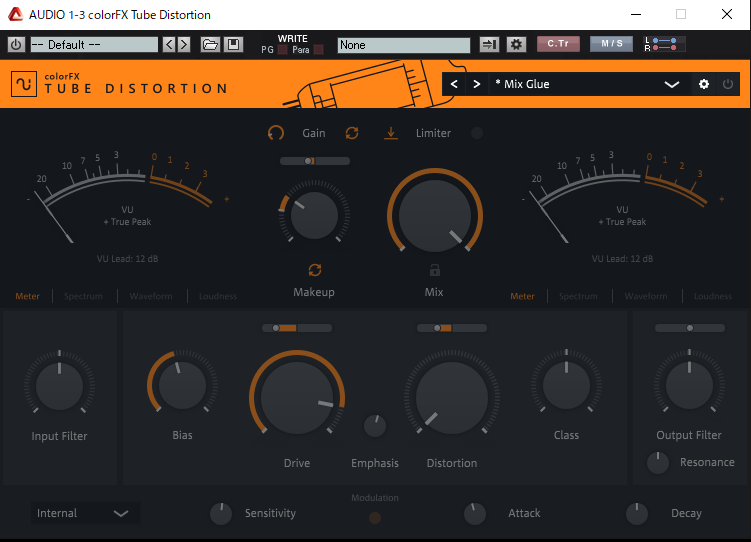The image size is (751, 542).
Task: Open the Internal modulation source dropdown
Action: tap(84, 513)
